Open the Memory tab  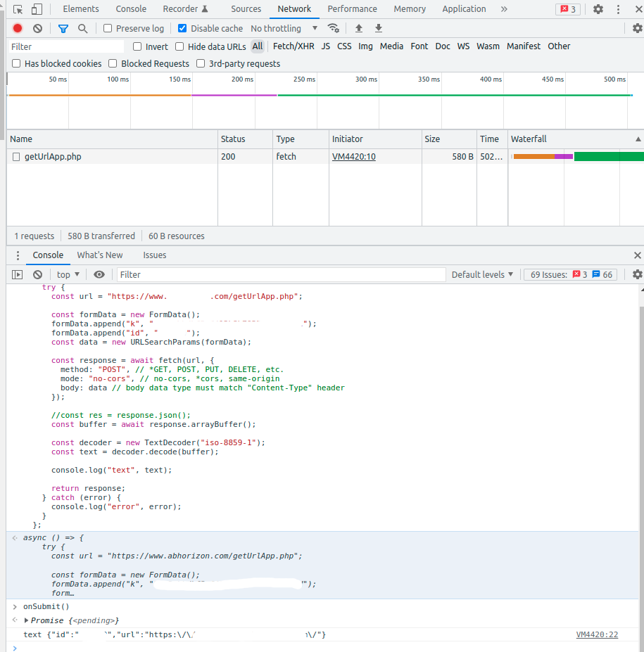[x=410, y=9]
